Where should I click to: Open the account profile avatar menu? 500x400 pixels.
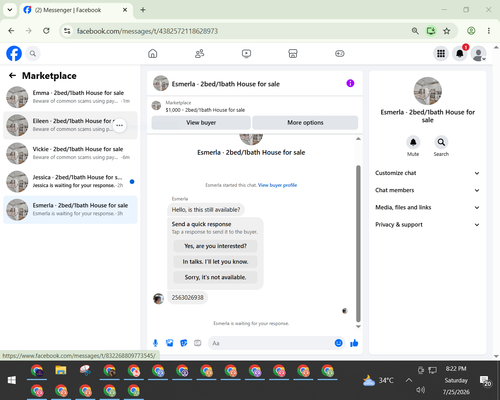pos(479,53)
